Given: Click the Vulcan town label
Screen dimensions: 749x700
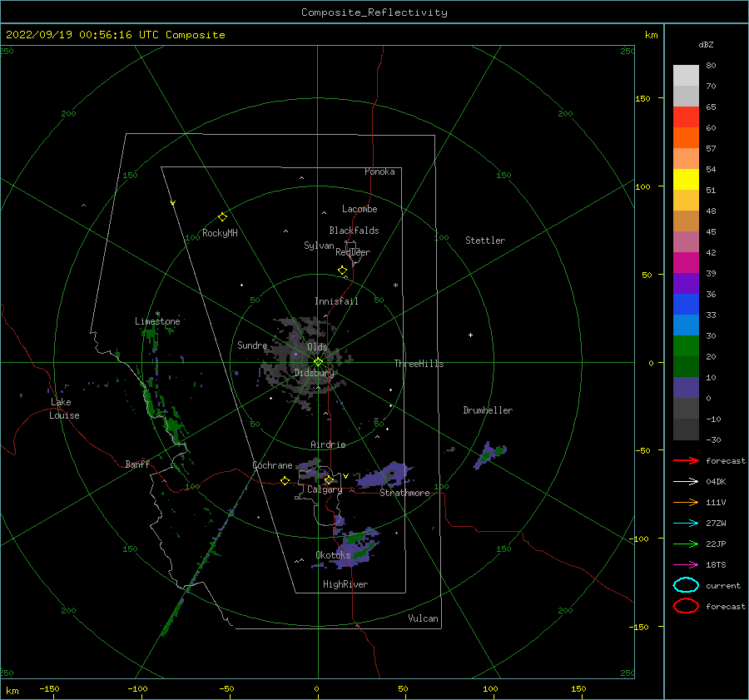Looking at the screenshot, I should tap(423, 618).
